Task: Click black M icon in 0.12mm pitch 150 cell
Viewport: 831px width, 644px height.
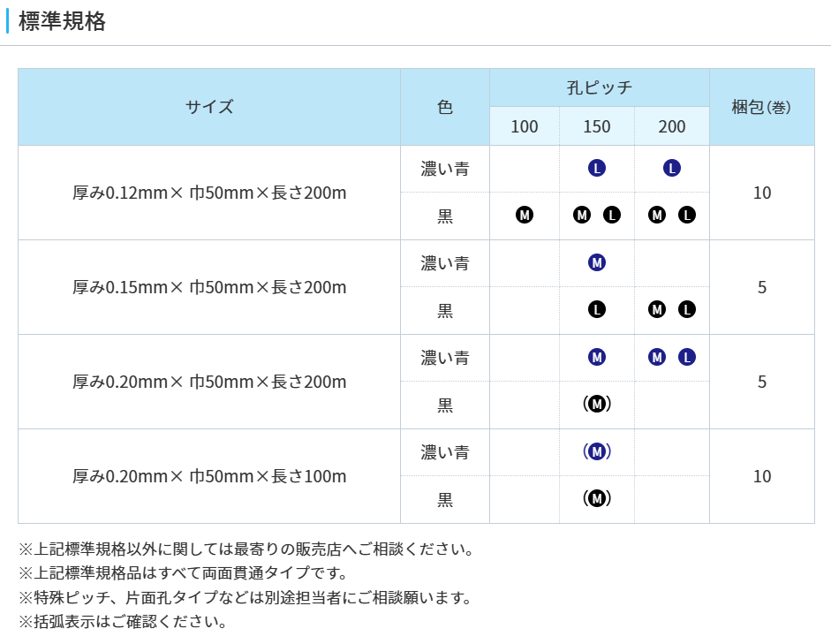Action: pyautogui.click(x=581, y=215)
